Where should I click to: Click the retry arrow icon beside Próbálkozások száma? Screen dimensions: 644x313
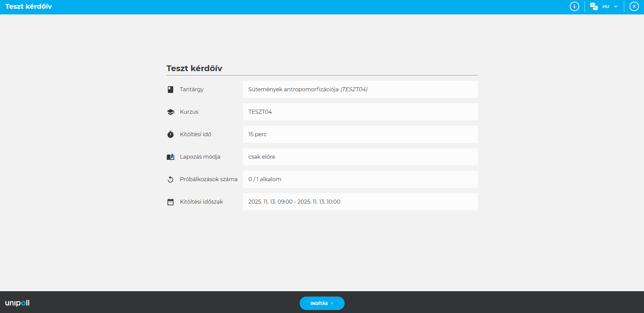(x=170, y=179)
